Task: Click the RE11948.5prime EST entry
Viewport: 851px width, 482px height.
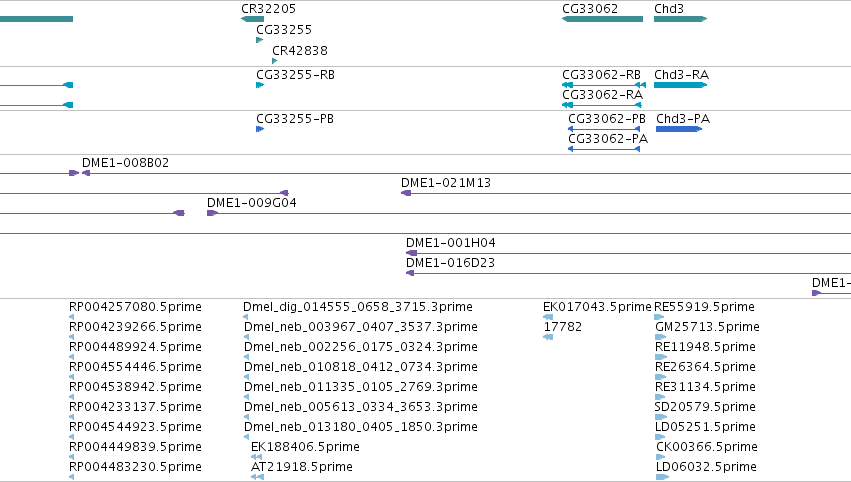Action: [706, 347]
